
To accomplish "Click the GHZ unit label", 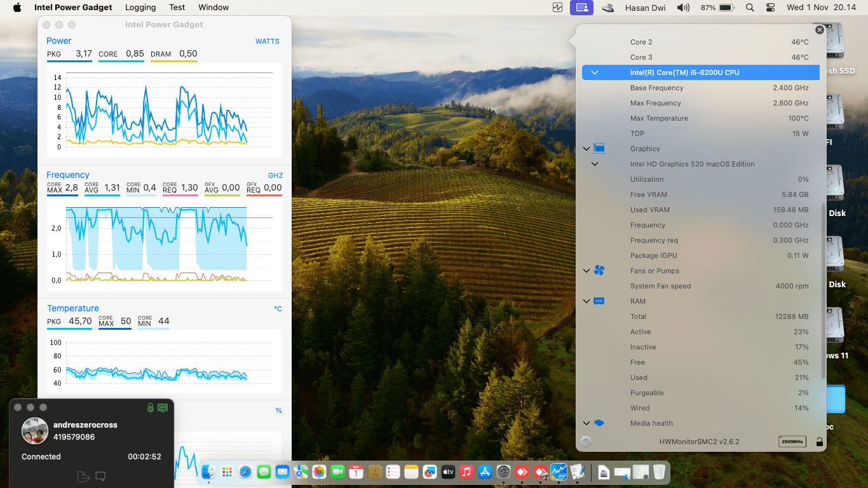I will coord(275,175).
